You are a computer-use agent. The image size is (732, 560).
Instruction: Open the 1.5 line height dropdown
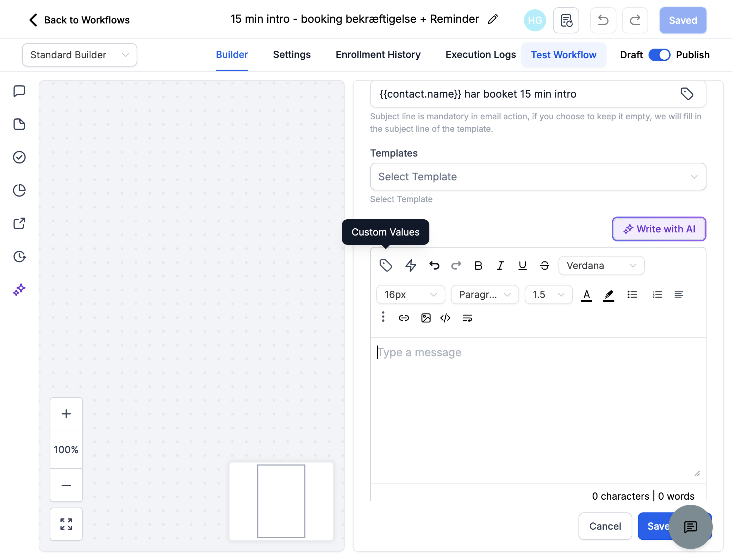coord(548,294)
